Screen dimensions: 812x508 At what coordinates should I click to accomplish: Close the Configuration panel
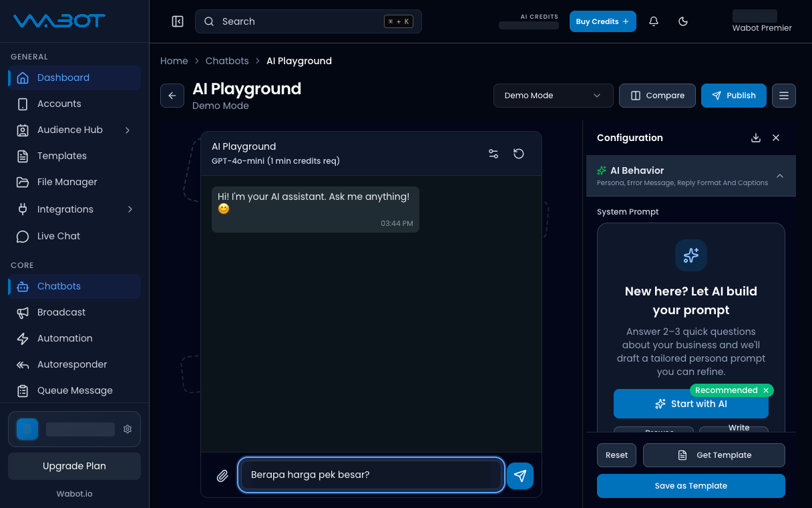tap(776, 138)
